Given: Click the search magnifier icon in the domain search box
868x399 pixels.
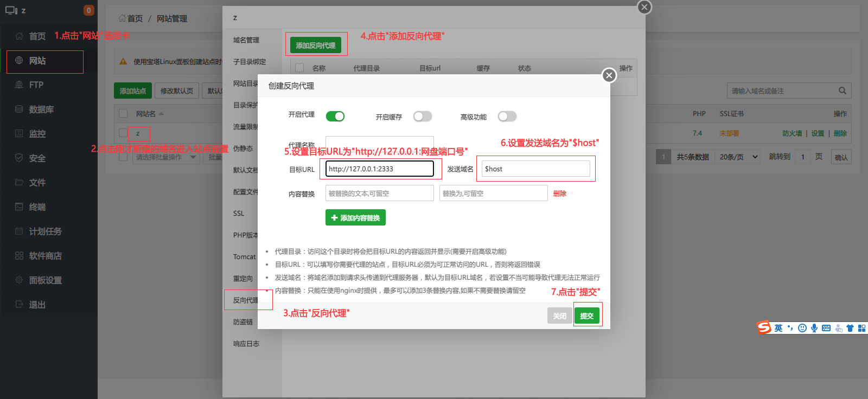Looking at the screenshot, I should click(x=842, y=91).
